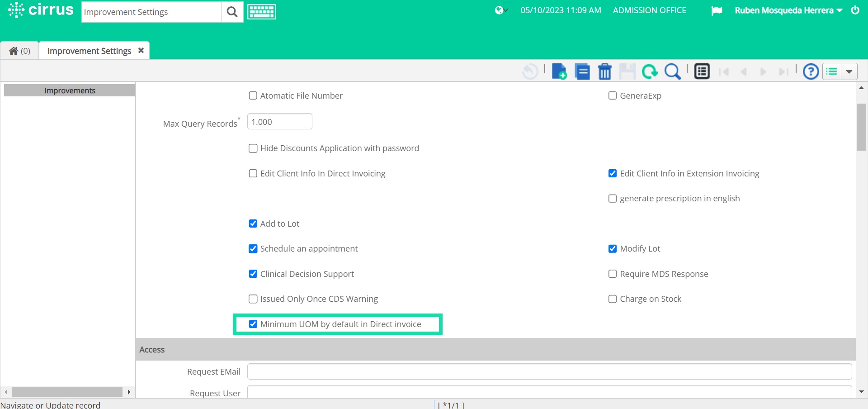This screenshot has width=868, height=409.
Task: Refresh the record with the green reload icon
Action: tap(650, 71)
